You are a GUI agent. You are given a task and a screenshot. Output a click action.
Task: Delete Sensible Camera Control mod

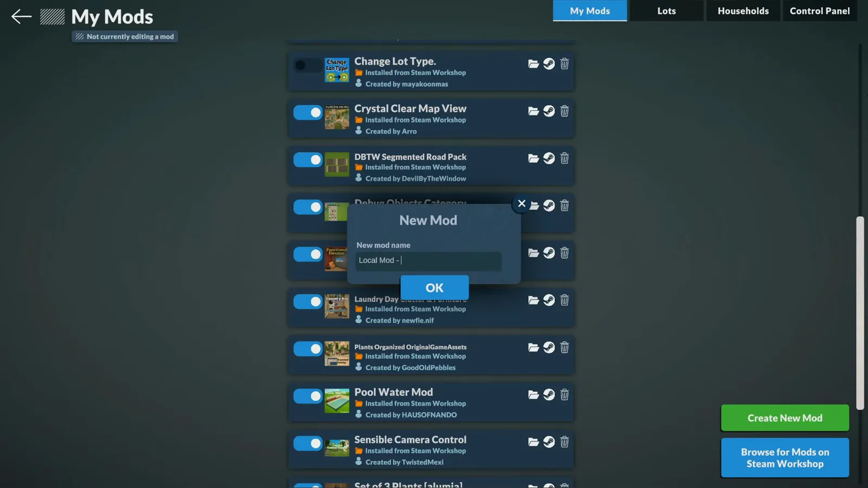click(x=564, y=442)
